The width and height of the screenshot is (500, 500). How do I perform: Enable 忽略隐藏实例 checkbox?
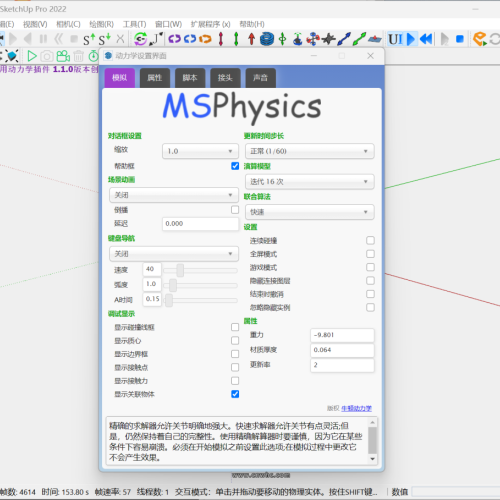click(x=370, y=307)
